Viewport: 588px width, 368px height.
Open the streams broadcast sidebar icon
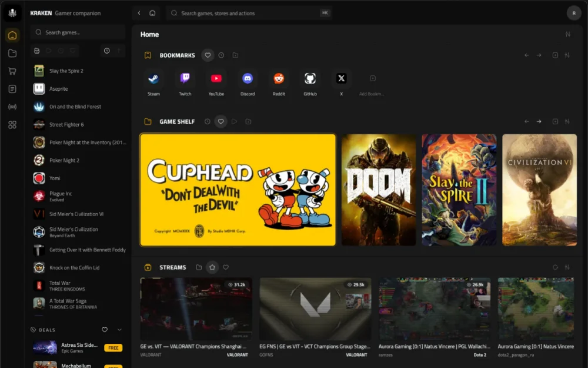(12, 107)
